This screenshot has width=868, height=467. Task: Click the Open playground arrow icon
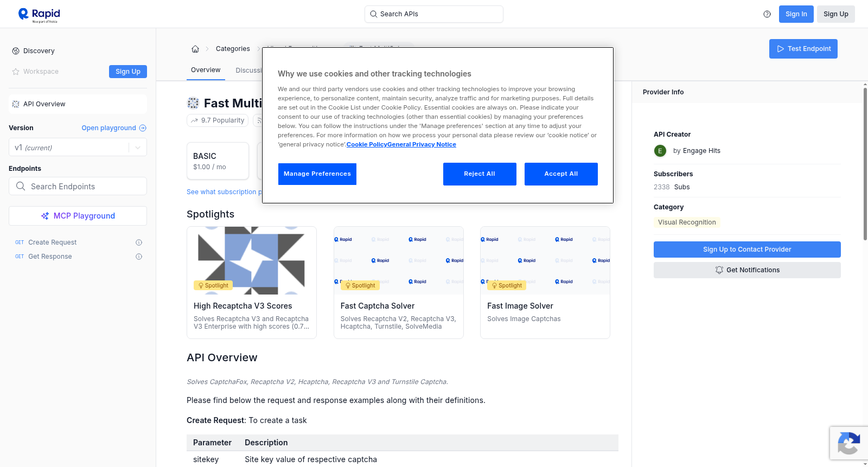click(x=143, y=128)
